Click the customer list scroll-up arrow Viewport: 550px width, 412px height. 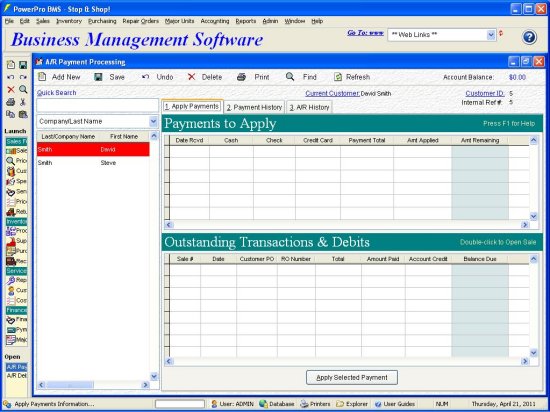(x=154, y=136)
